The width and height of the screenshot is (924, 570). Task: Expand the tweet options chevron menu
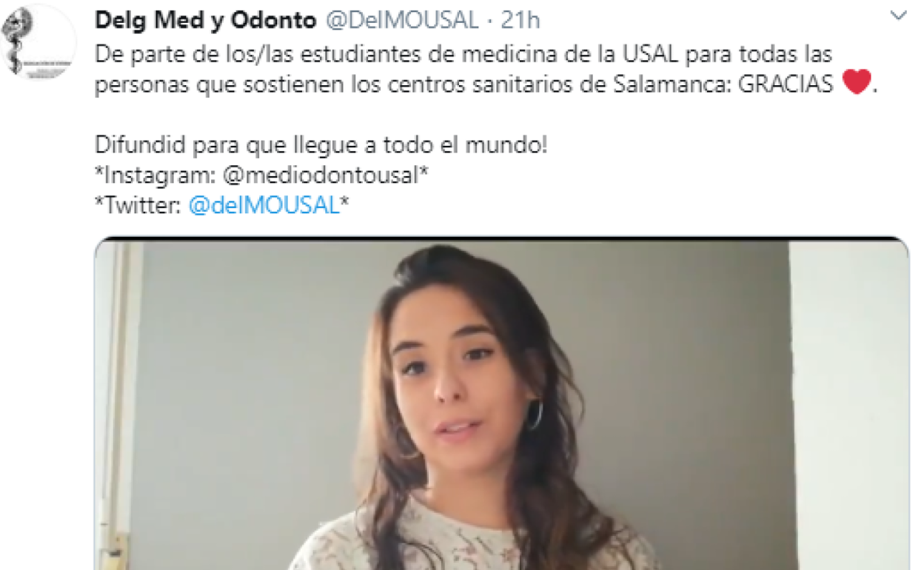coord(899,16)
